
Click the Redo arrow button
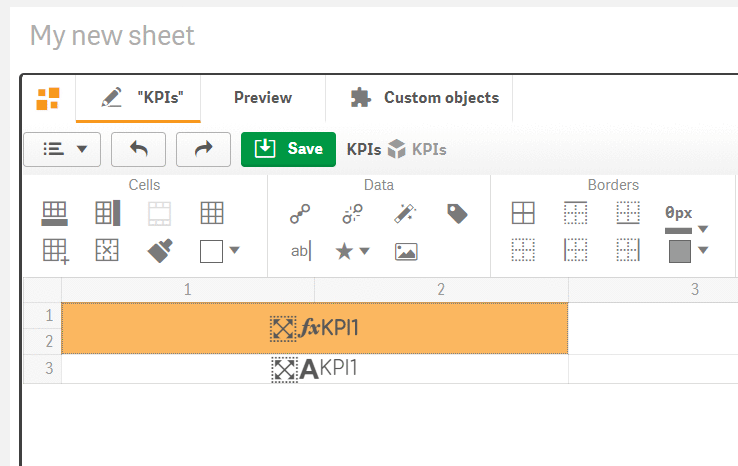pyautogui.click(x=203, y=149)
